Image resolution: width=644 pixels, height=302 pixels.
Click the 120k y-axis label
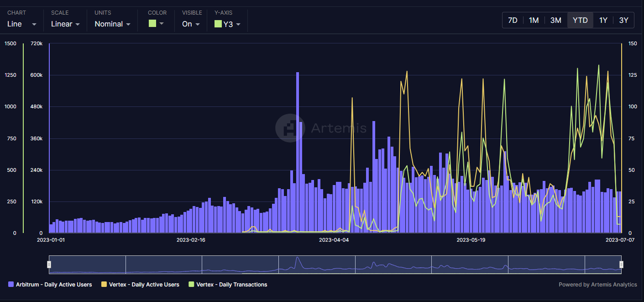point(37,201)
